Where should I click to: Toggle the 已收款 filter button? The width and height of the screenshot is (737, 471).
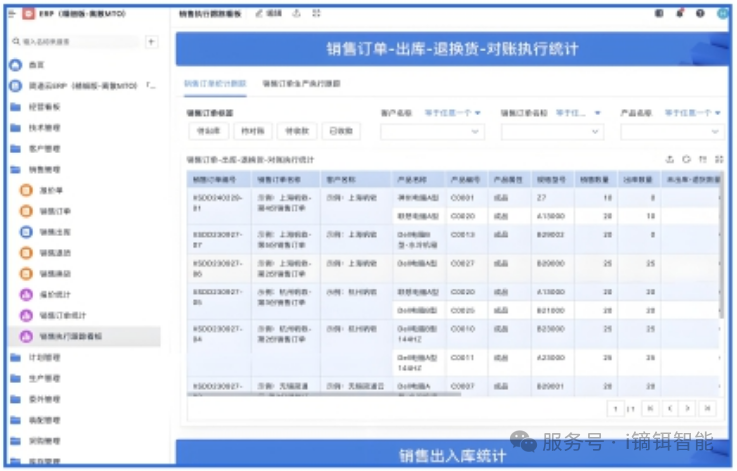tap(339, 131)
